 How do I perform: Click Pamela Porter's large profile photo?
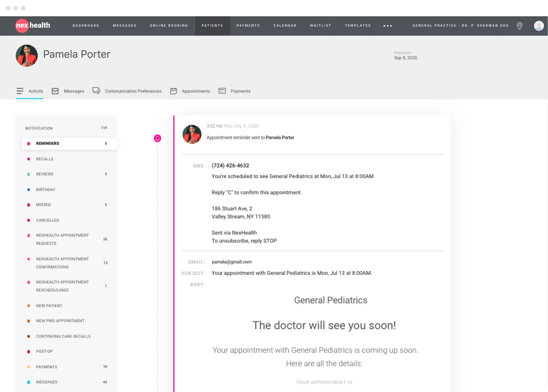click(27, 56)
